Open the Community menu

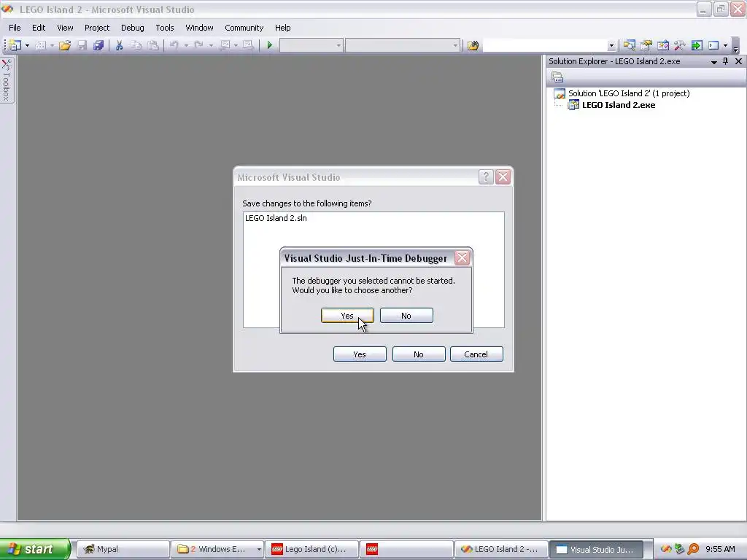coord(244,28)
